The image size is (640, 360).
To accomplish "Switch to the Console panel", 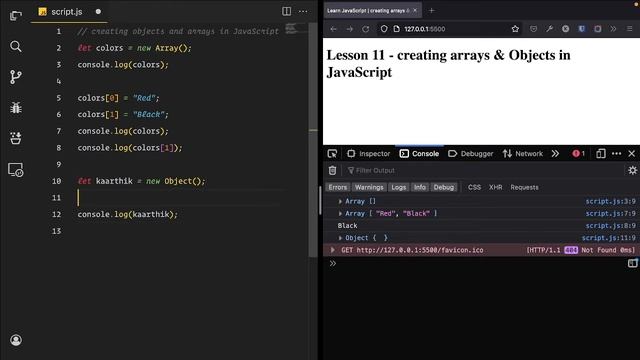I will (419, 153).
